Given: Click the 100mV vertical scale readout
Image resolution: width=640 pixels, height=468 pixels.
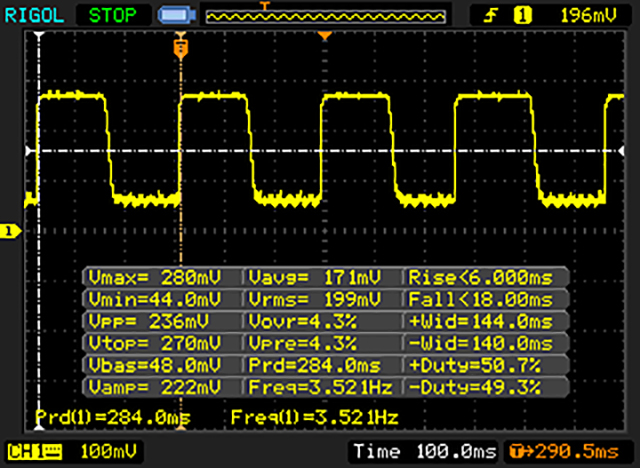Looking at the screenshot, I should [108, 452].
